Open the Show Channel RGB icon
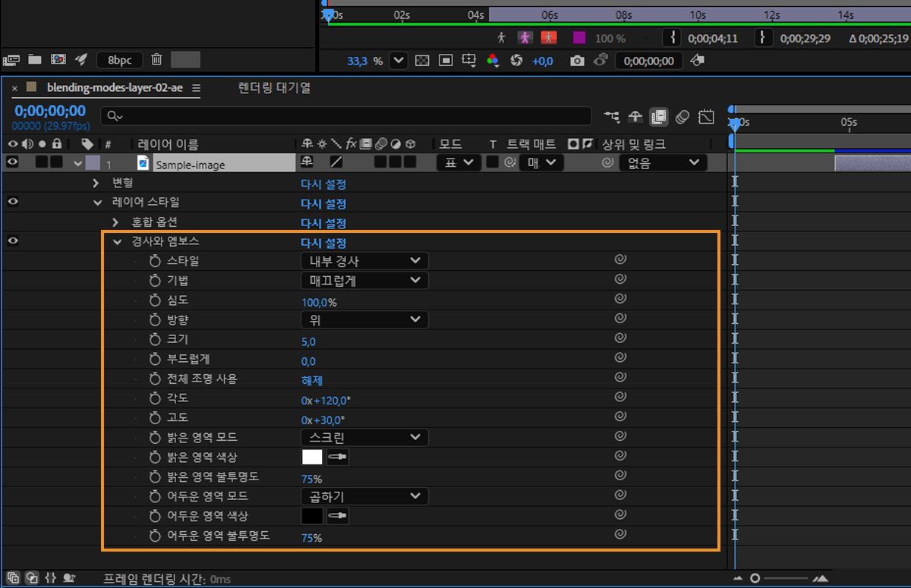Screen dimensions: 911x588 (493, 61)
